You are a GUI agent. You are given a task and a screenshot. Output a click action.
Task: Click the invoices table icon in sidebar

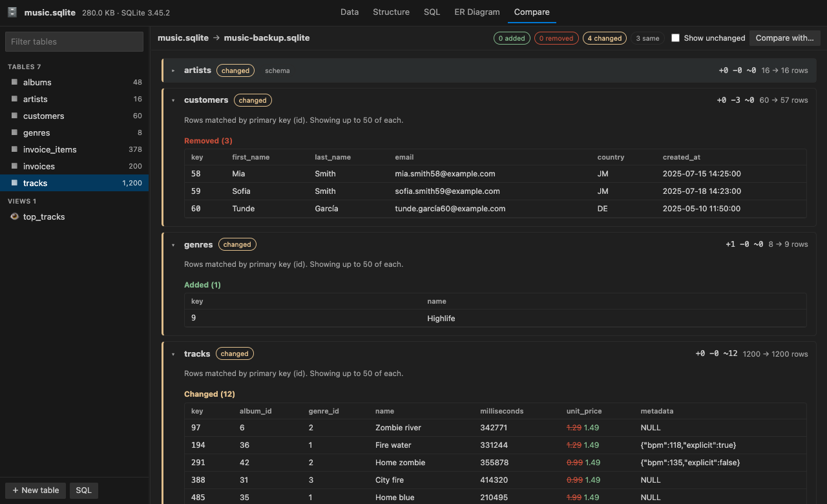coord(14,166)
